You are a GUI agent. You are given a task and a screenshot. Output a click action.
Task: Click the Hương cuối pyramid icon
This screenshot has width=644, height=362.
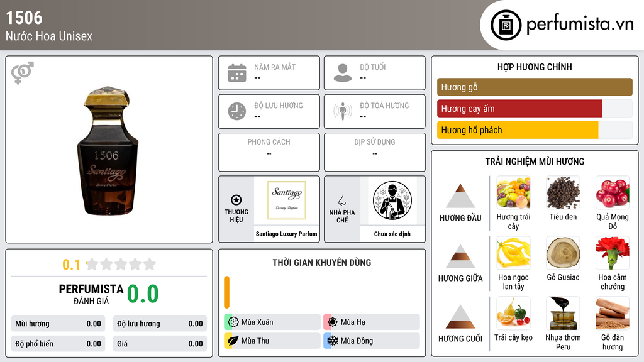460,317
